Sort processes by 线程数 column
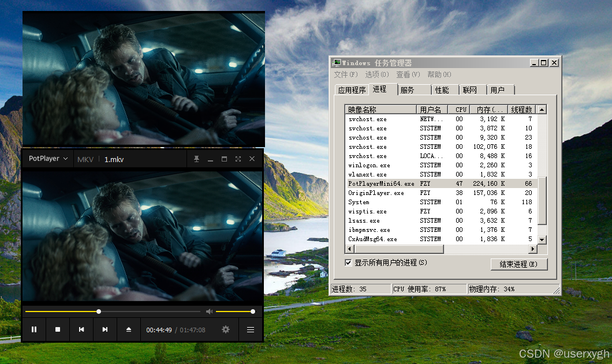 tap(522, 110)
